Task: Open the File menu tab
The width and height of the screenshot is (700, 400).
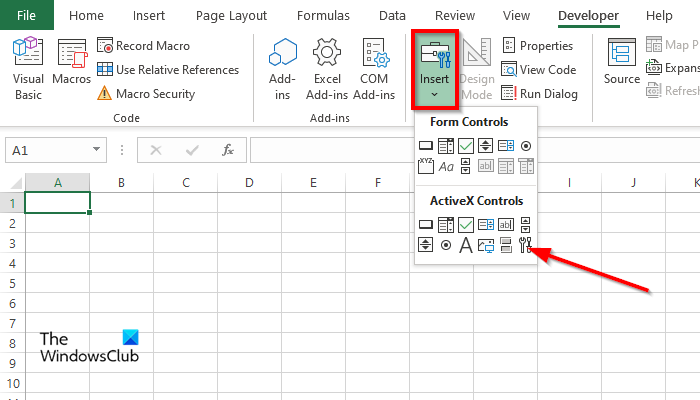Action: (x=27, y=16)
